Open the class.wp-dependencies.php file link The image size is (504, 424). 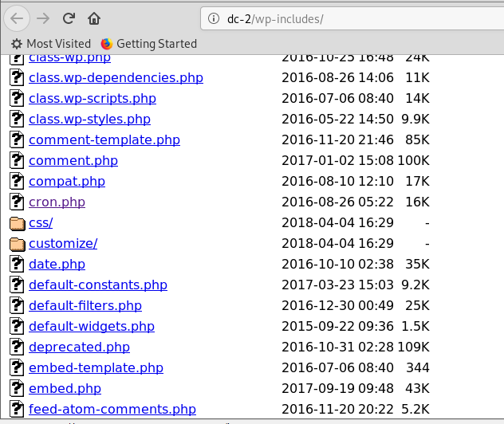tap(116, 78)
